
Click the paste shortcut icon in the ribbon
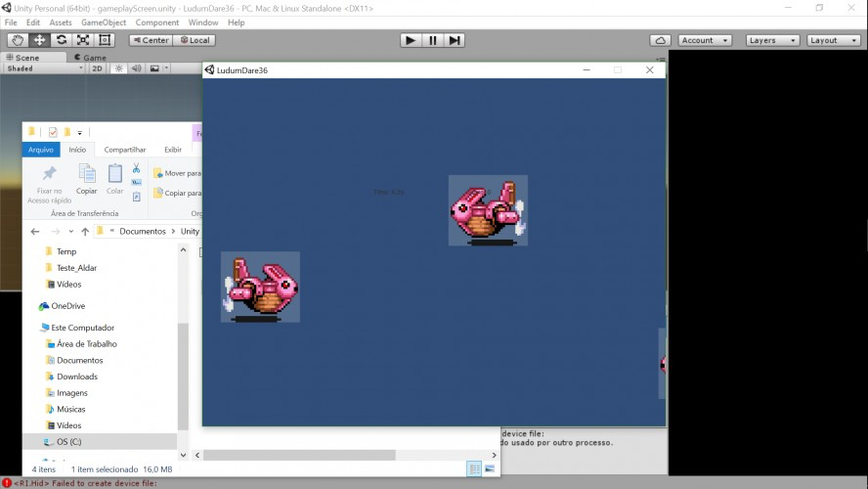click(x=136, y=197)
